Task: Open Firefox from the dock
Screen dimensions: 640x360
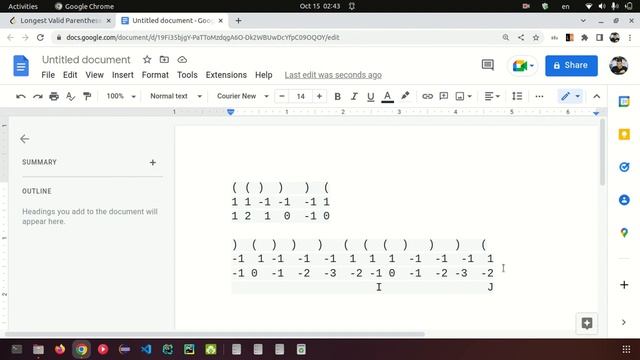Action: [x=60, y=349]
